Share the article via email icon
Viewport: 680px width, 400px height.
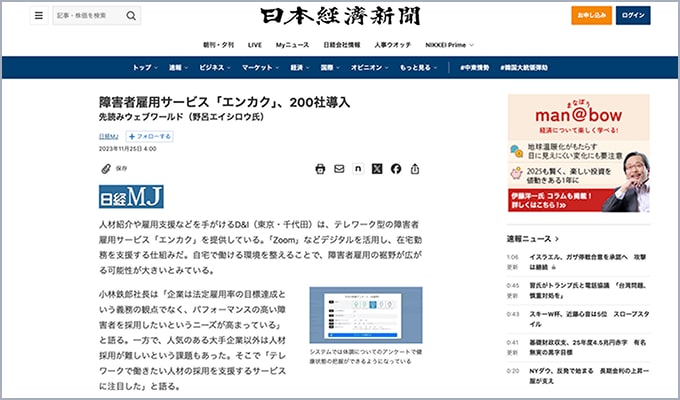pyautogui.click(x=340, y=169)
